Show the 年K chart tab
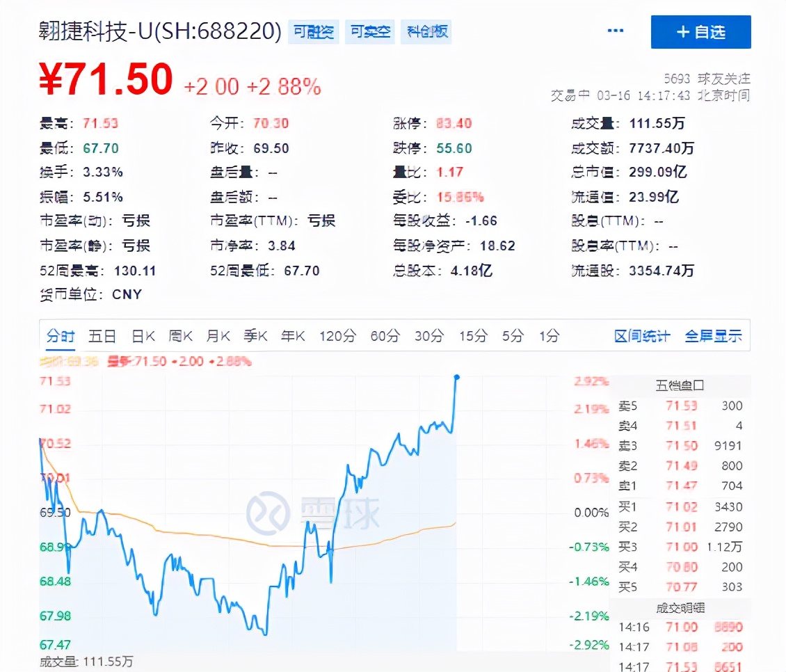This screenshot has height=672, width=786. tap(294, 336)
